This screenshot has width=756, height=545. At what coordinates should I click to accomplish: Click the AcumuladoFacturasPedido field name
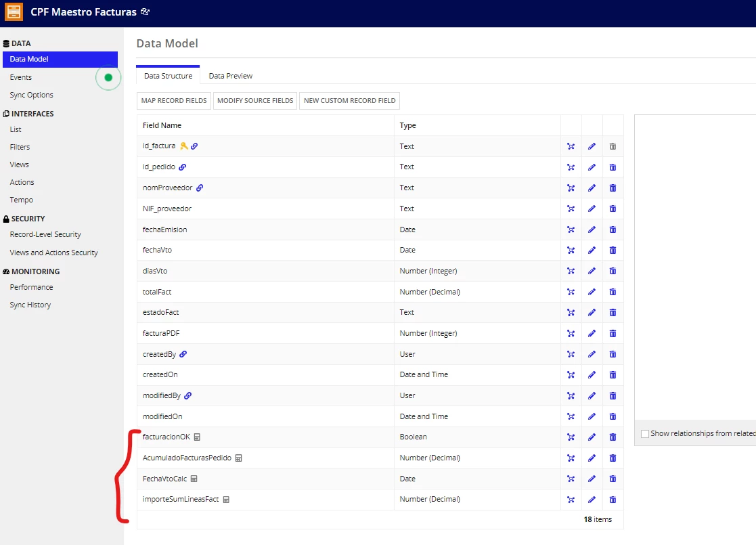[187, 458]
